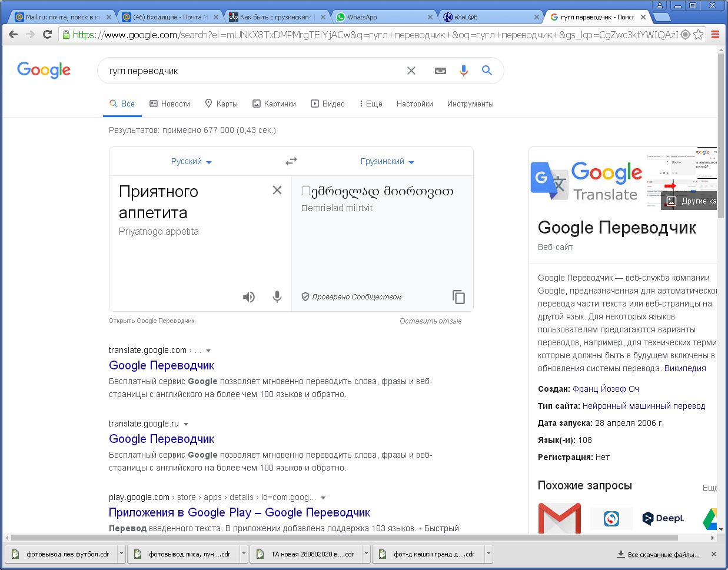The image size is (728, 570).
Task: Close the eXeL@B tab
Action: pos(537,17)
